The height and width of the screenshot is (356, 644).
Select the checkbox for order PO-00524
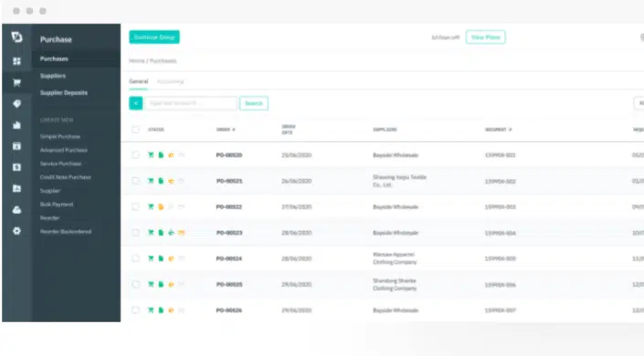point(135,258)
